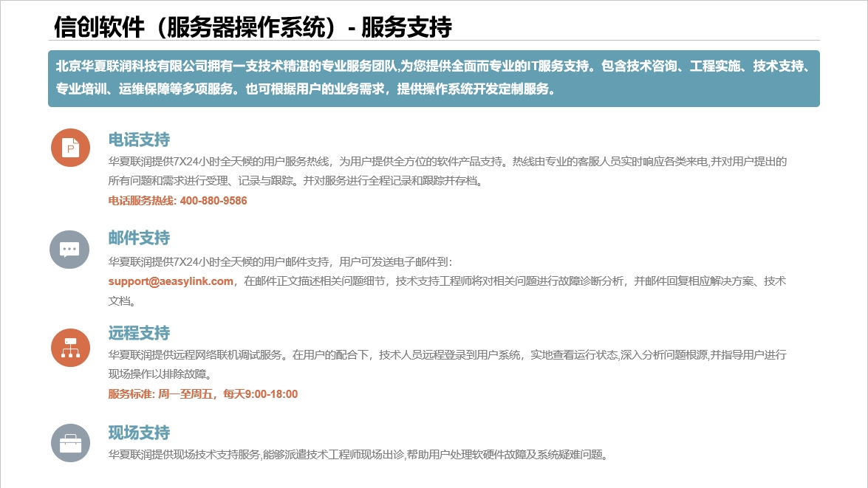
Task: Click the 服务标准: 周一至周五 service hours line
Action: point(202,394)
